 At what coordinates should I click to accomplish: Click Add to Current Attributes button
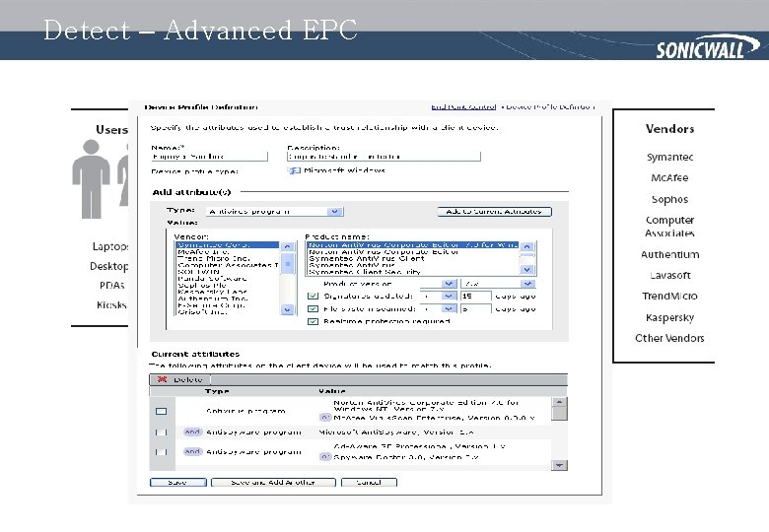[x=494, y=212]
